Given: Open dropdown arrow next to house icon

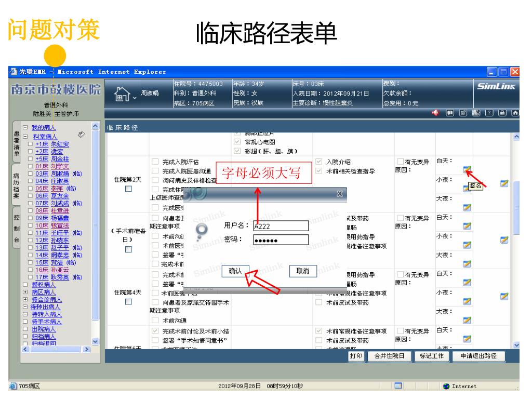Looking at the screenshot, I should click(x=135, y=98).
